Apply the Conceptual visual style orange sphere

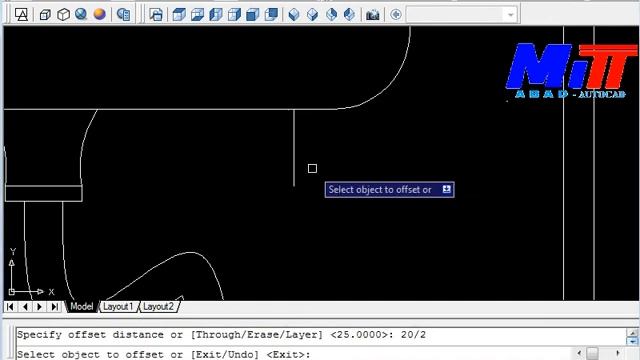100,15
